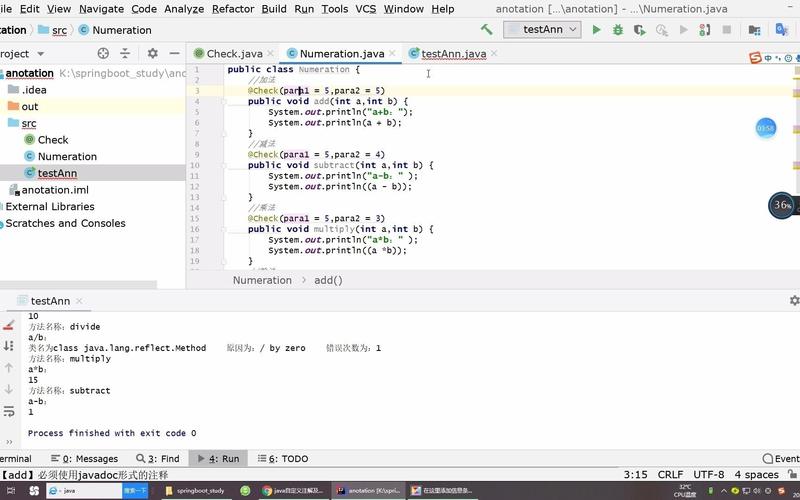The image size is (800, 500).
Task: Click add() in editor breadcrumb
Action: coord(328,280)
